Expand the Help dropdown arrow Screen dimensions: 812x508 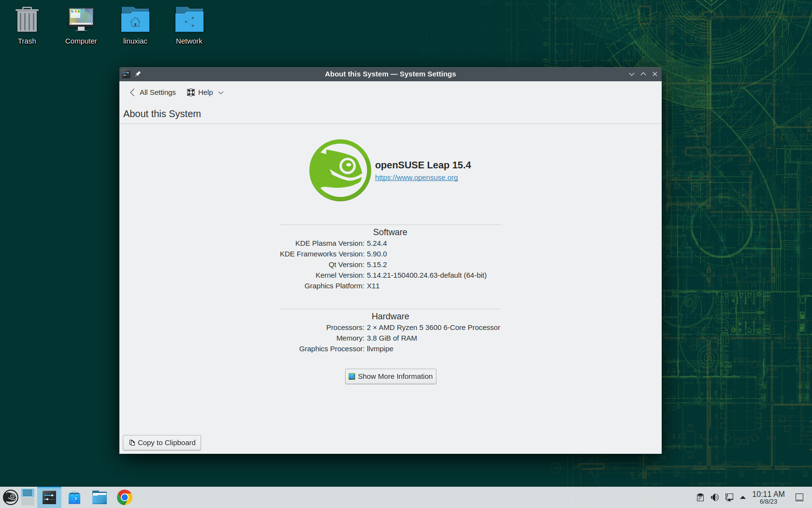(x=221, y=92)
